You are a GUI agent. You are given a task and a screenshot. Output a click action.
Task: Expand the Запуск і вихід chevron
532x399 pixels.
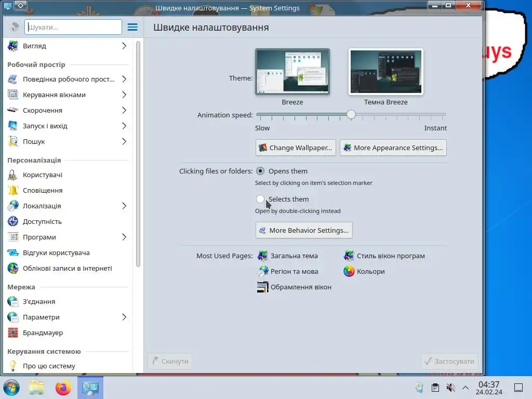click(x=124, y=126)
